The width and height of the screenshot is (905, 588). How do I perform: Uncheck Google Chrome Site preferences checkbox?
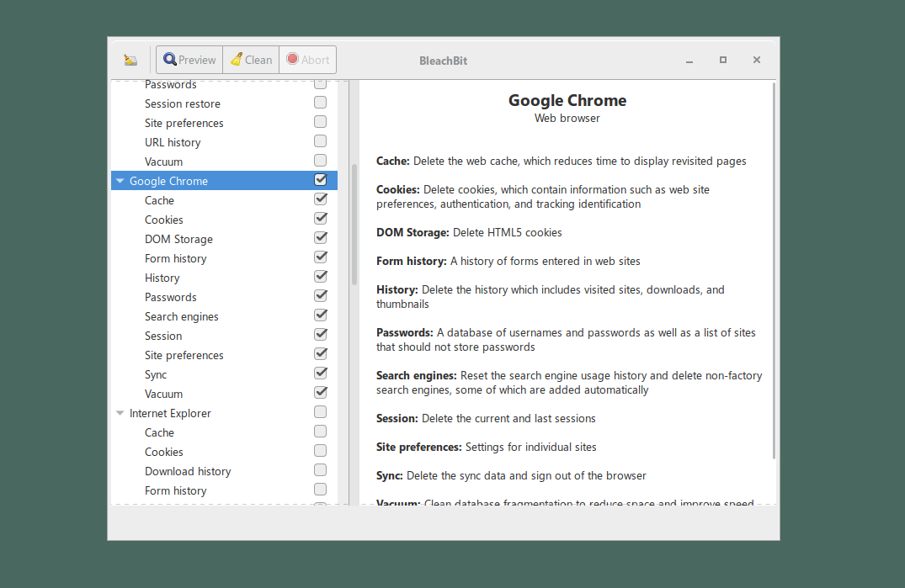(x=321, y=354)
